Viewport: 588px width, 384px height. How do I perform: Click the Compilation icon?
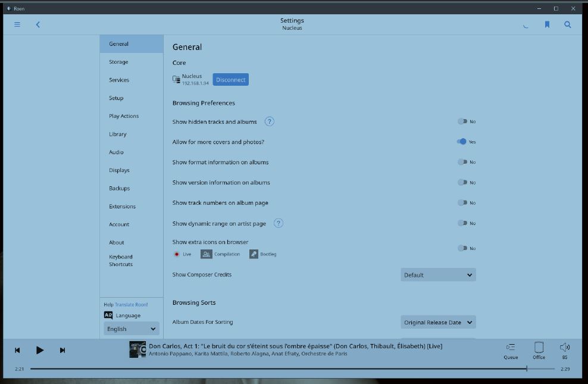(207, 254)
